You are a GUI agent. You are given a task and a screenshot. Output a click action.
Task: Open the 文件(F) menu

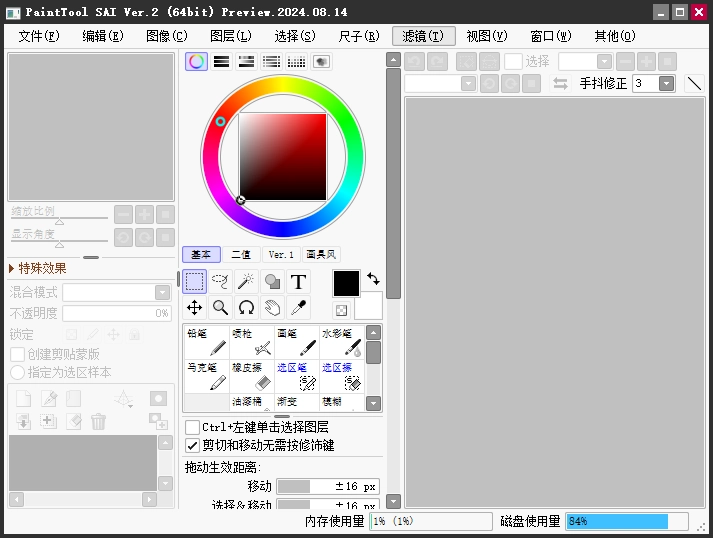pos(39,36)
